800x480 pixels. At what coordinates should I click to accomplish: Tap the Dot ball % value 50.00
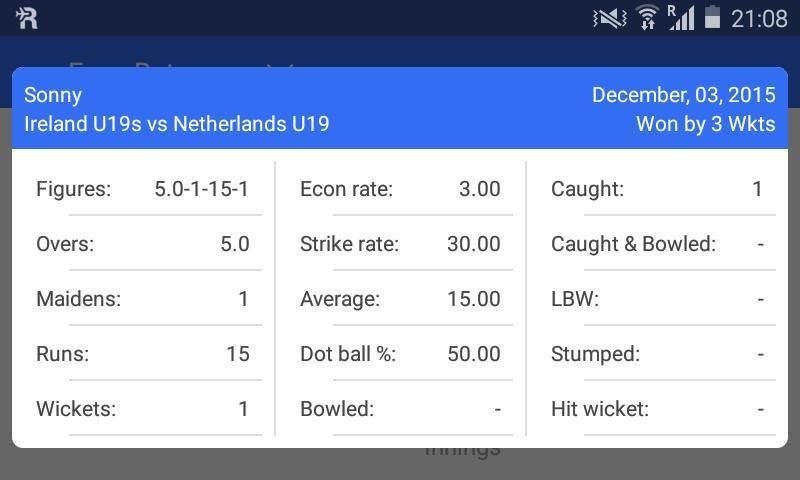(474, 354)
